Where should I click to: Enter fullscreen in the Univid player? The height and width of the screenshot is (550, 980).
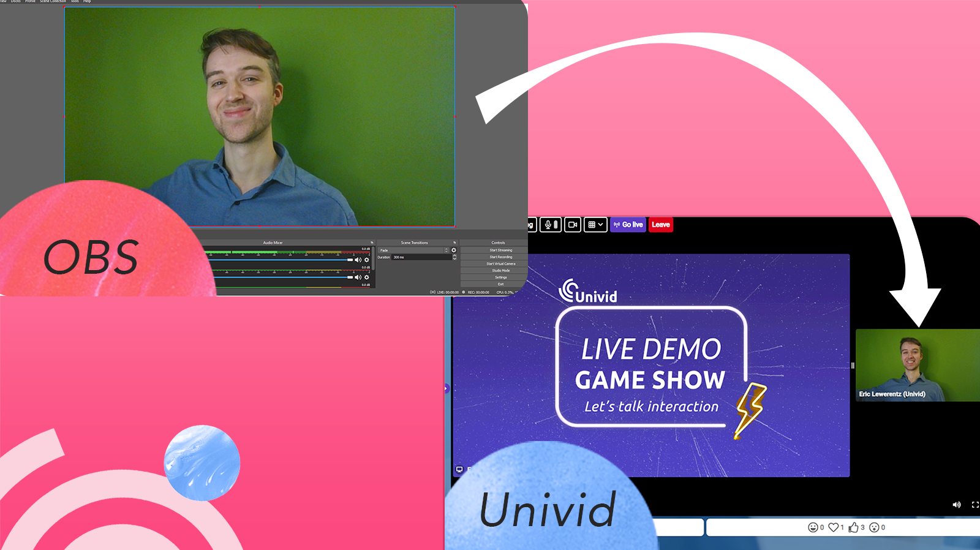(x=975, y=505)
